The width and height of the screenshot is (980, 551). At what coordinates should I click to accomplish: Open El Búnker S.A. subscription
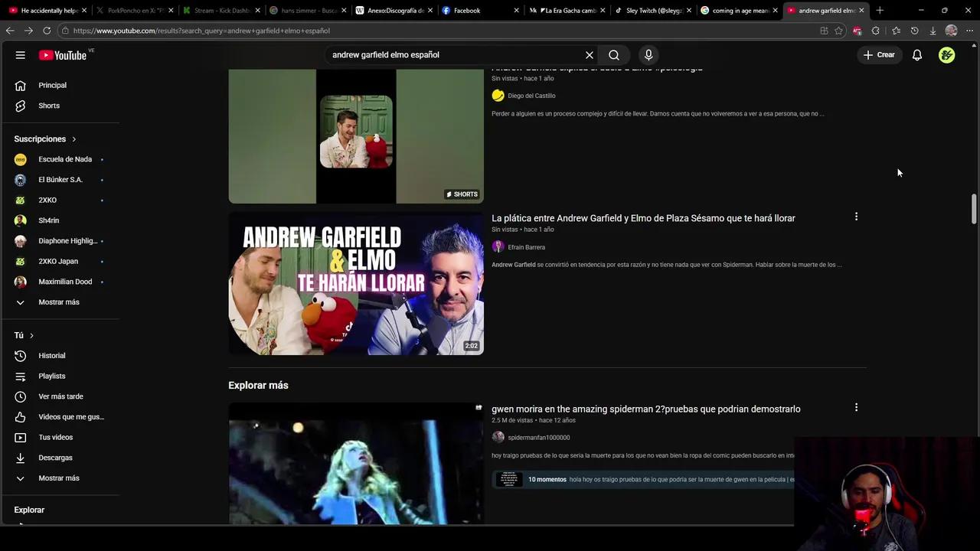coord(60,180)
